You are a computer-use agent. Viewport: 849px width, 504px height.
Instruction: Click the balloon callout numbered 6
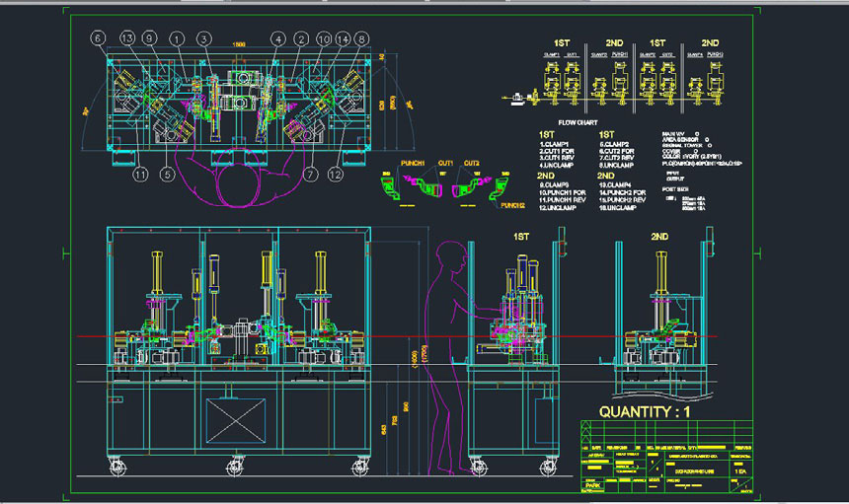pyautogui.click(x=98, y=38)
